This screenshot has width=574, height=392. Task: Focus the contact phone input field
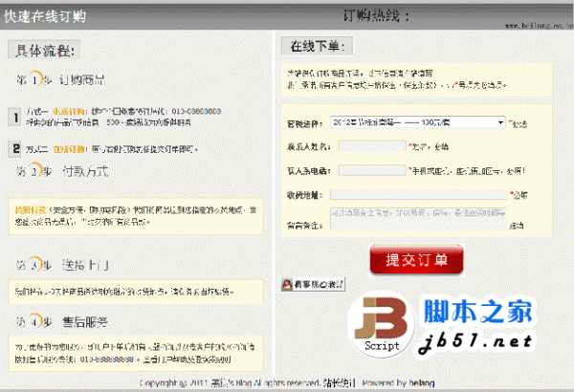[372, 170]
